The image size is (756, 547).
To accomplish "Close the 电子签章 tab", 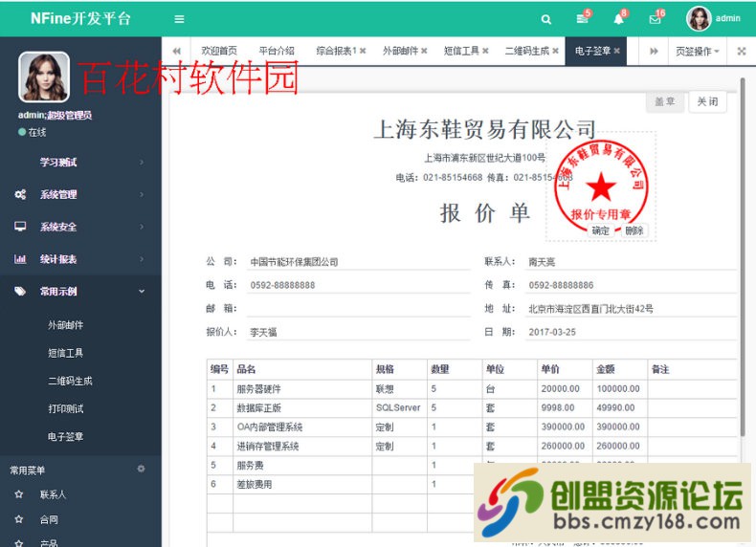I will (x=616, y=51).
